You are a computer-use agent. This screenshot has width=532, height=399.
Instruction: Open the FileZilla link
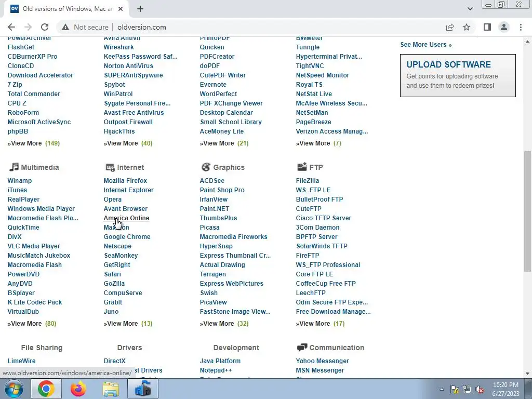click(x=307, y=180)
